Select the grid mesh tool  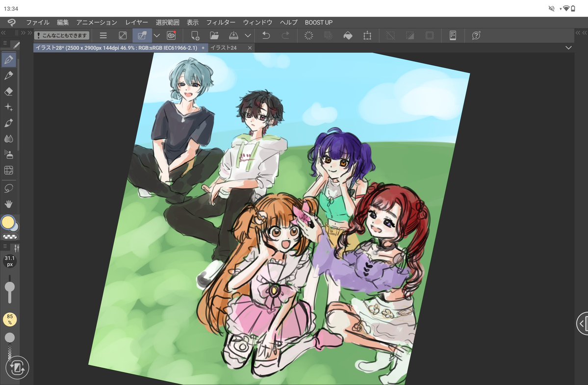[9, 170]
